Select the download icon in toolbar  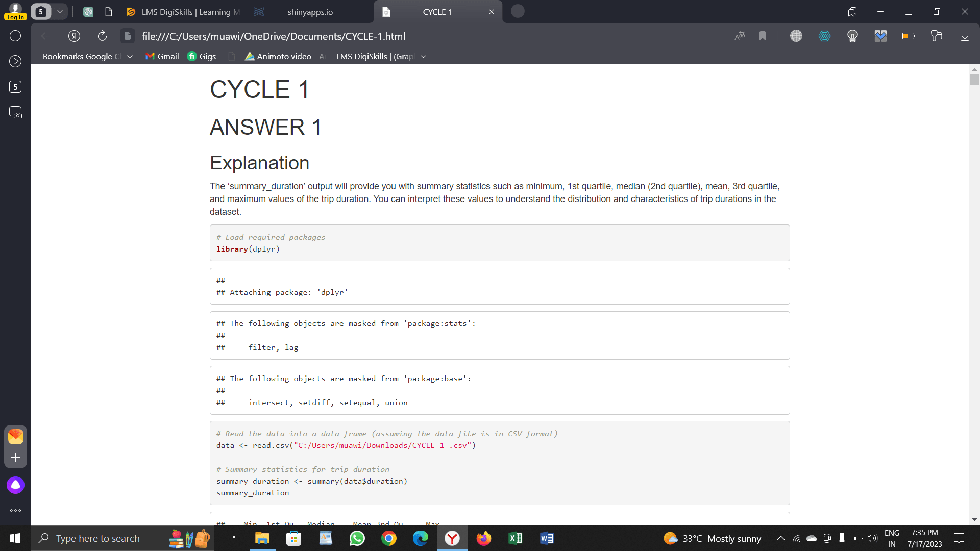(967, 36)
